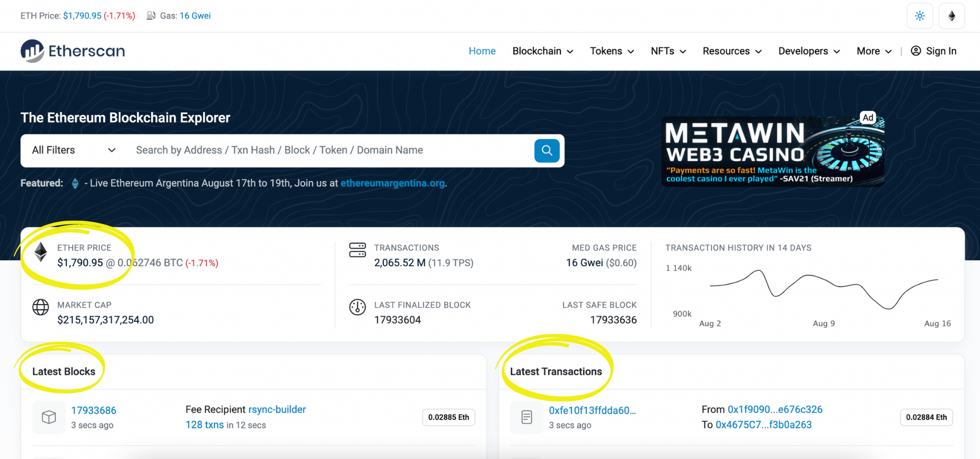Click the search magnifier icon

547,150
